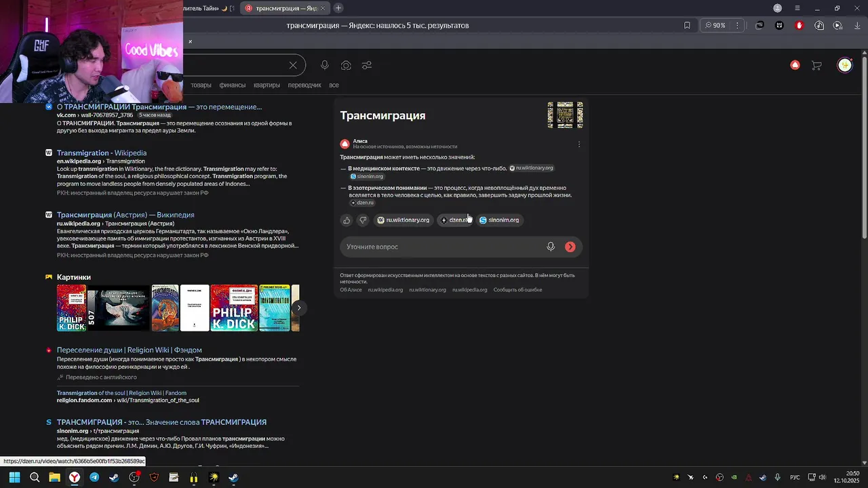Send question with red arrow button
The image size is (868, 488).
(570, 247)
